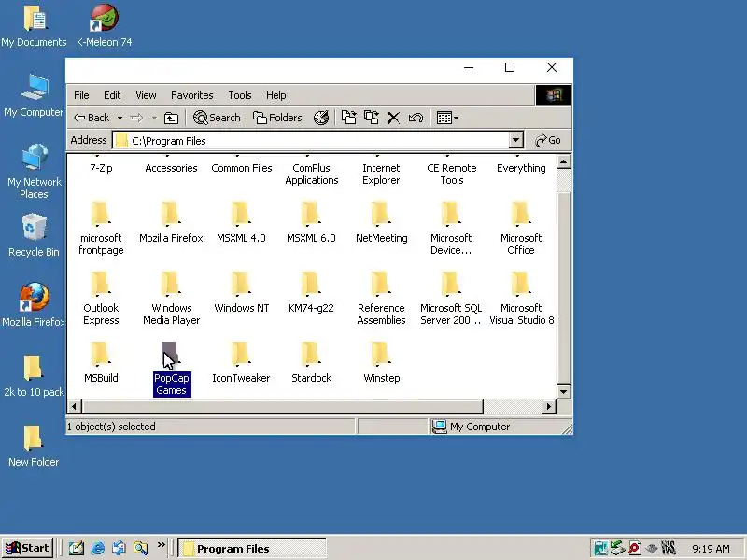This screenshot has width=747, height=560.
Task: Select the Microsoft Device folder
Action: (x=451, y=229)
